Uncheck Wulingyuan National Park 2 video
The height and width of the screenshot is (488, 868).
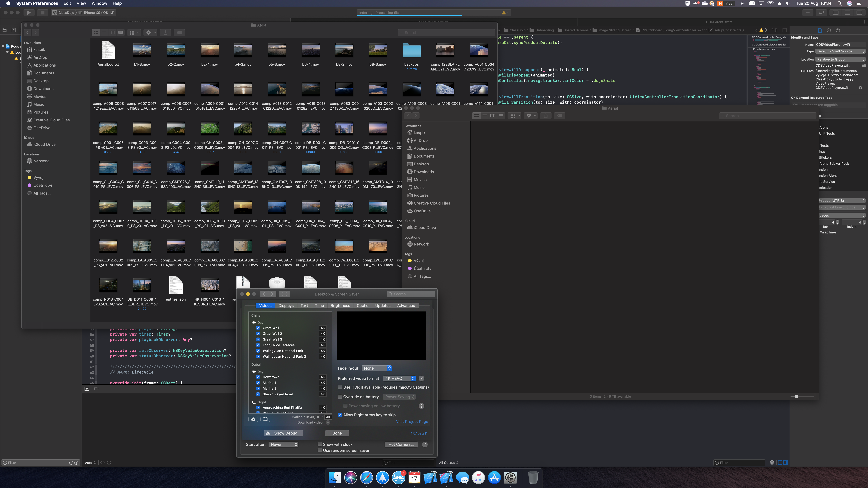click(258, 357)
